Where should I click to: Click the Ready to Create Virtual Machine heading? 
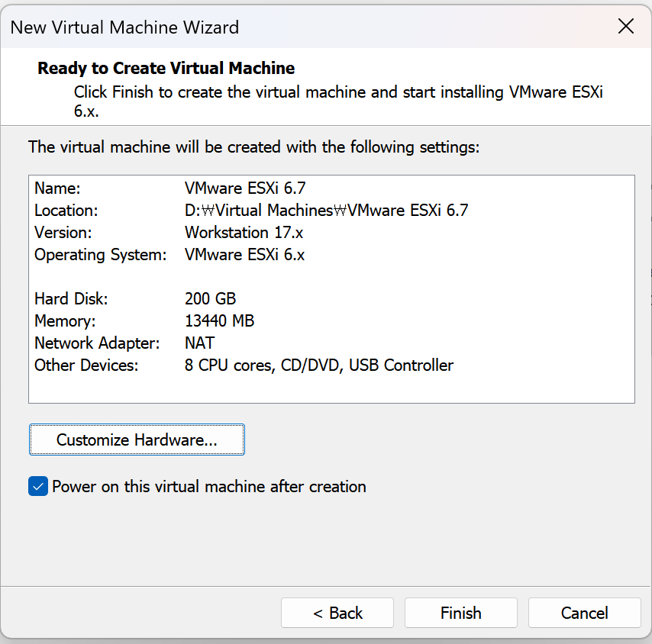[x=166, y=68]
